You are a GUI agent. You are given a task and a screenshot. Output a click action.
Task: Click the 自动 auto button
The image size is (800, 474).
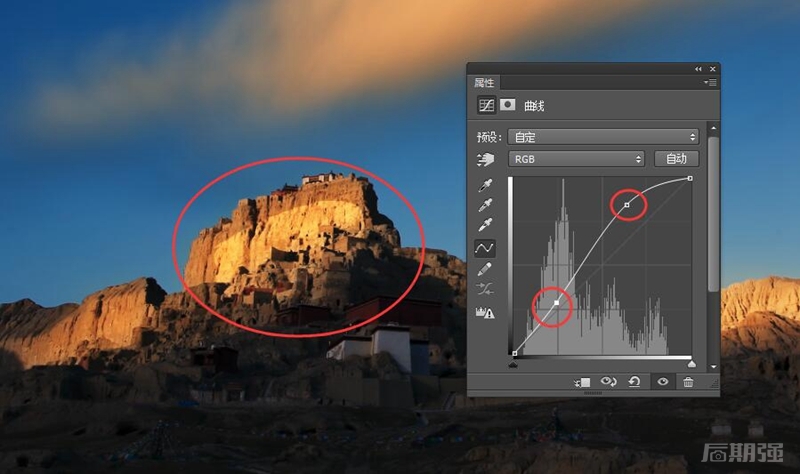pyautogui.click(x=677, y=159)
